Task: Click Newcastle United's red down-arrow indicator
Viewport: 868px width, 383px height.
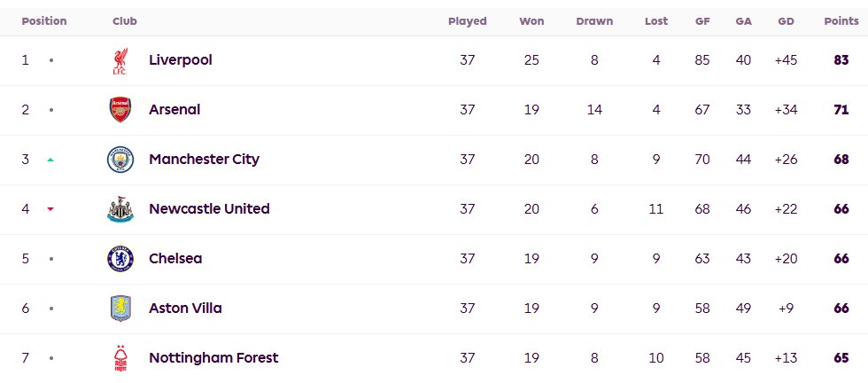Action: [x=50, y=209]
